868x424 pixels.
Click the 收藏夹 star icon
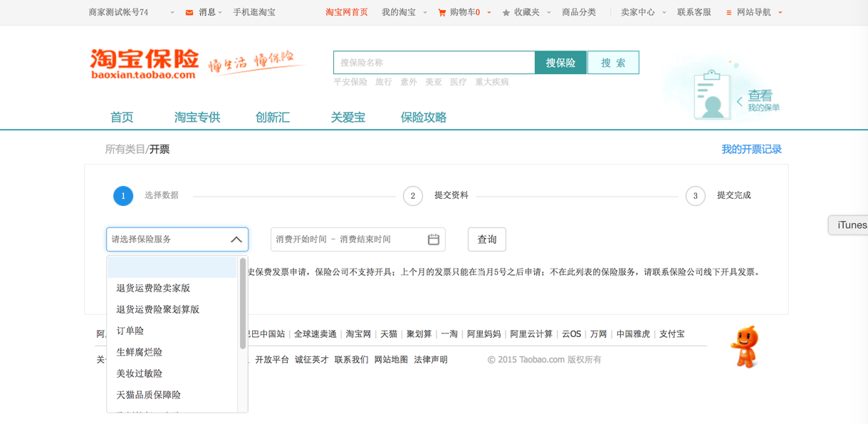506,13
